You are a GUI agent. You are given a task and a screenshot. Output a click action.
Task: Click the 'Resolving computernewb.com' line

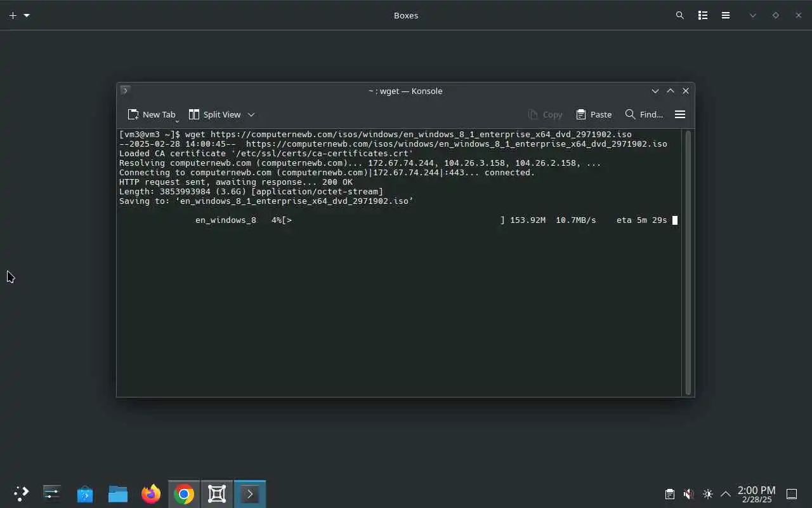click(360, 163)
